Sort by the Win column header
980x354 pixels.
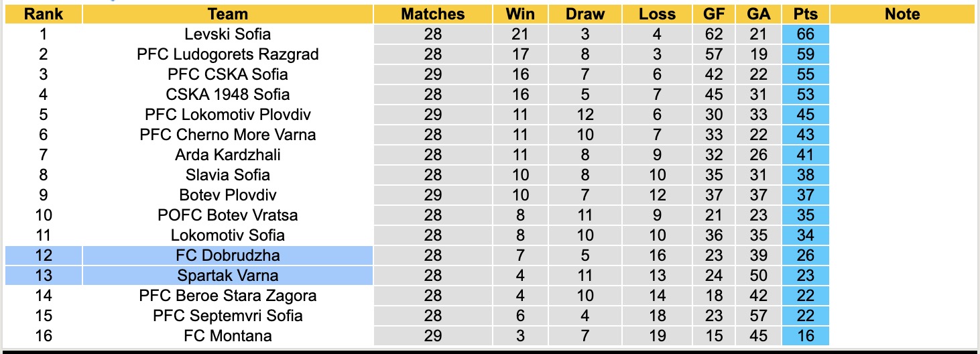point(520,14)
